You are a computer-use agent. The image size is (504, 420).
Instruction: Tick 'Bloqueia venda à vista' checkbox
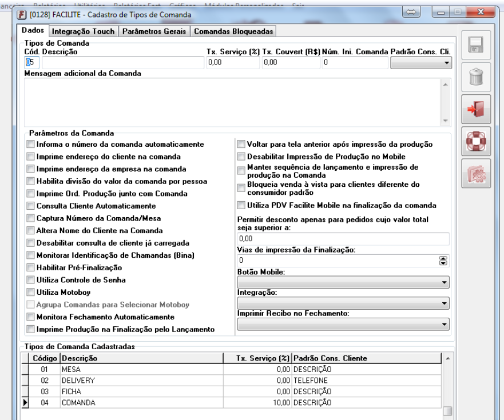[x=241, y=188]
